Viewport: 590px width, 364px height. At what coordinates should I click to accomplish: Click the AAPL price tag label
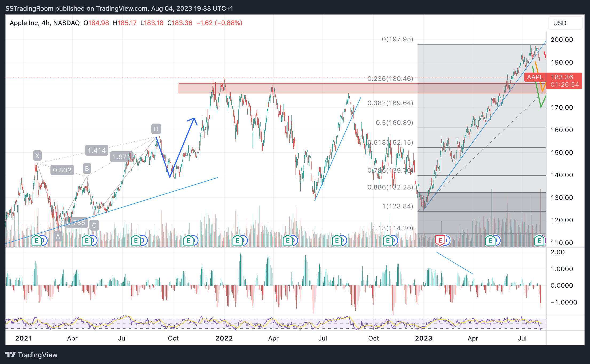(535, 77)
